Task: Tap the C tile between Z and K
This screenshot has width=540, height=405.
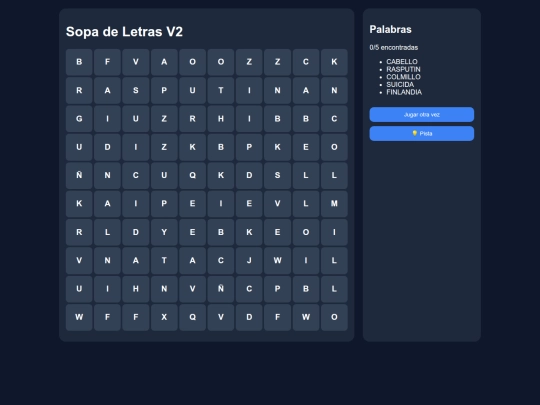Action: [306, 62]
